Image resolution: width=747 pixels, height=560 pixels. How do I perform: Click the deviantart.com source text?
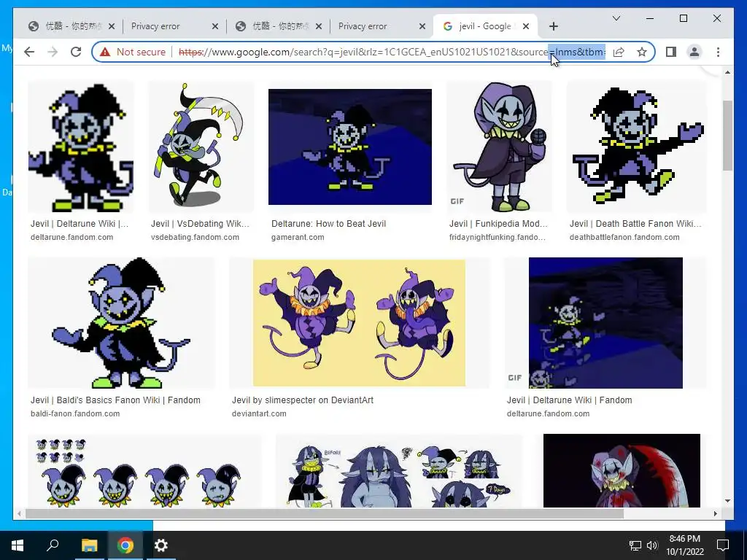259,414
